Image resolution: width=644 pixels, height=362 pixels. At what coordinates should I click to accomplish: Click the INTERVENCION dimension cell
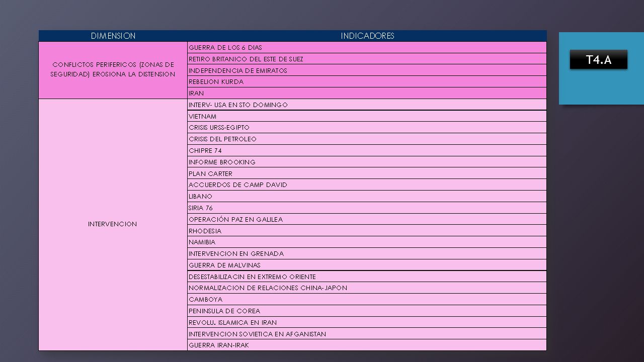tap(113, 224)
